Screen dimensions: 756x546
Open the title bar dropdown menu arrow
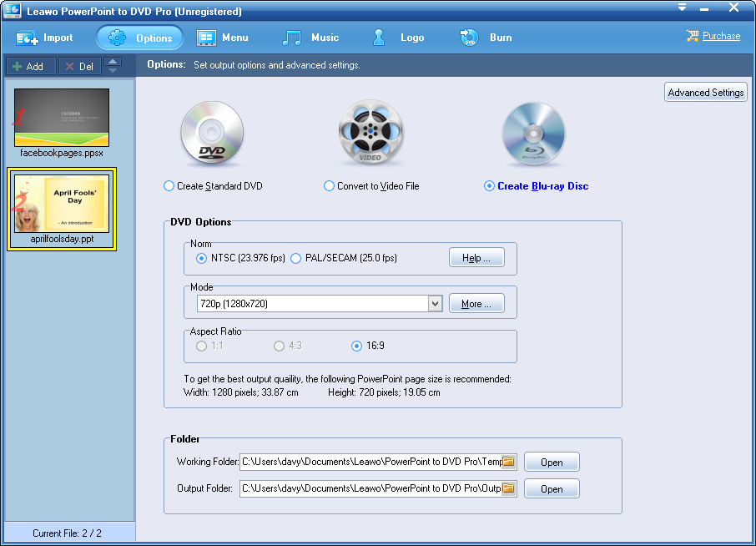[682, 8]
